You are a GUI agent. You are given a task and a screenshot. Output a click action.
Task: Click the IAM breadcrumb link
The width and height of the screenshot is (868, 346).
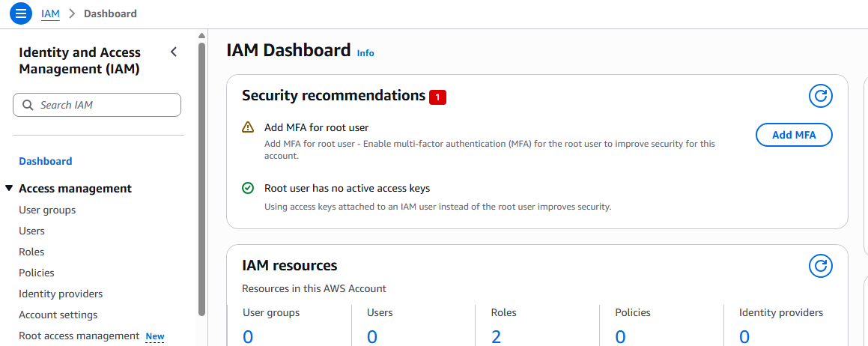pyautogui.click(x=50, y=13)
